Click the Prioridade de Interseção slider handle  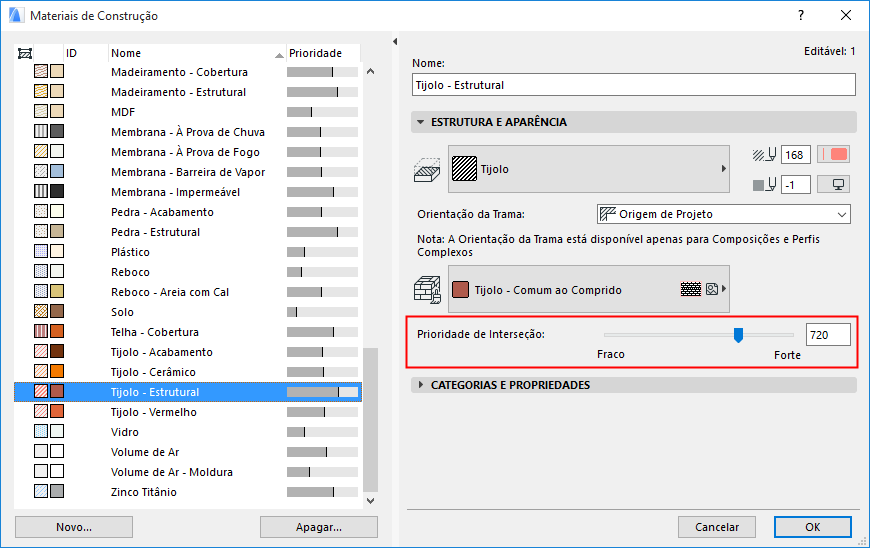[x=738, y=335]
